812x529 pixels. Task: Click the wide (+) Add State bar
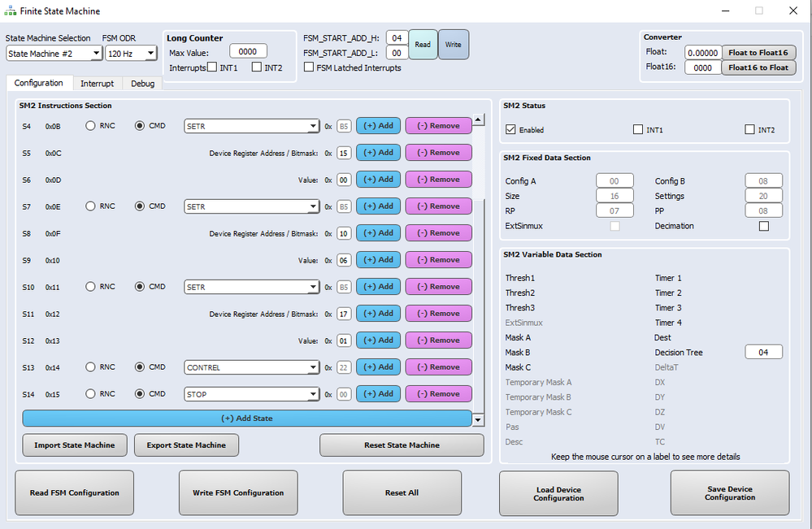pyautogui.click(x=247, y=418)
